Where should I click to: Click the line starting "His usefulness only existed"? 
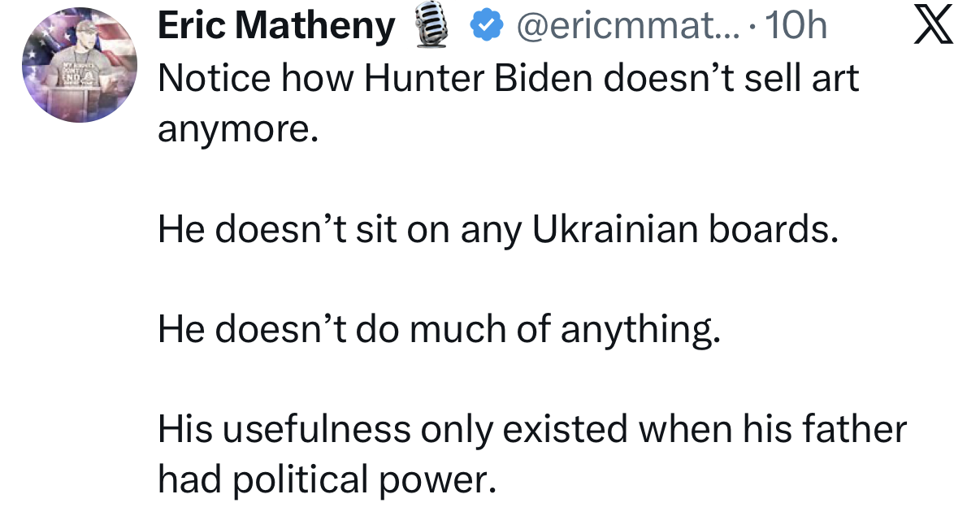coord(531,428)
